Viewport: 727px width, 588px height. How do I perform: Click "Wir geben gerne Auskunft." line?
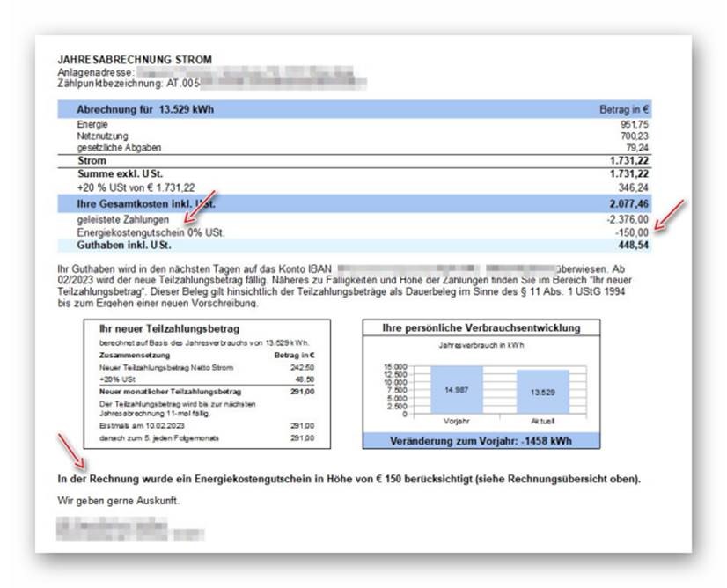118,501
